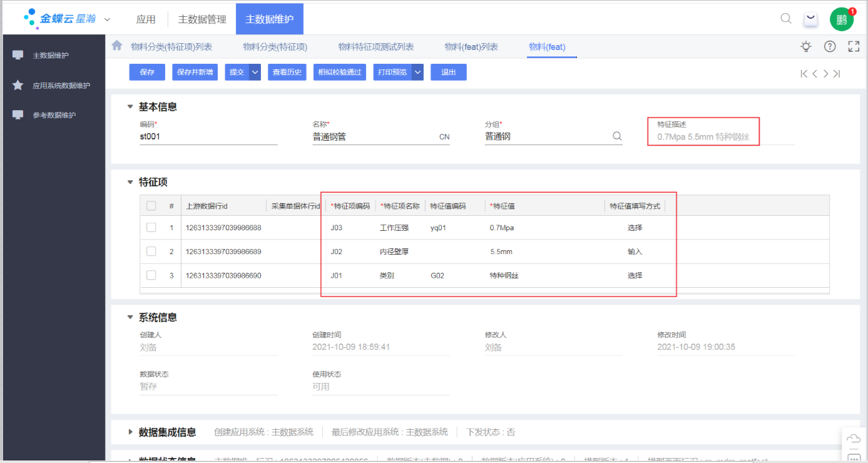The width and height of the screenshot is (868, 463).
Task: Click the 5.5mm cell in 特征值 column
Action: (544, 252)
